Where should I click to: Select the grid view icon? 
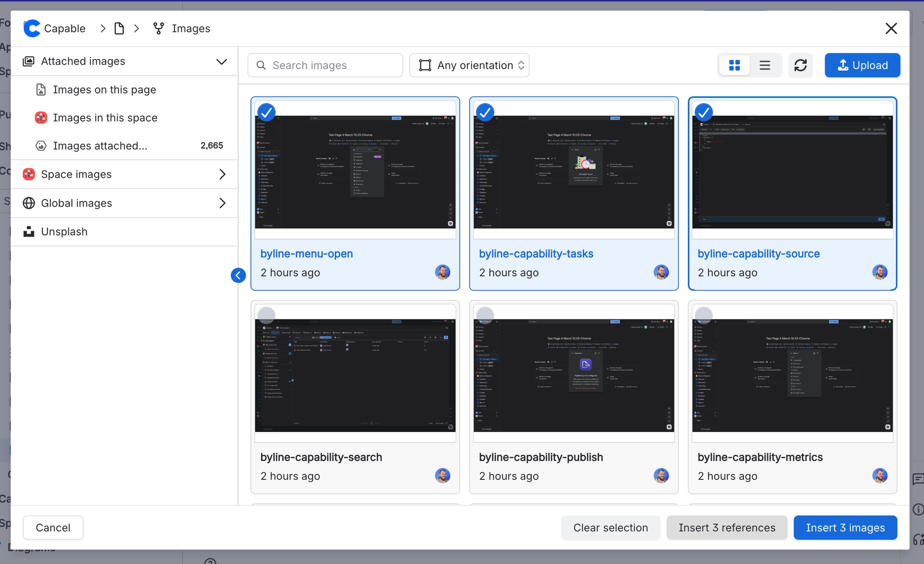(x=734, y=65)
